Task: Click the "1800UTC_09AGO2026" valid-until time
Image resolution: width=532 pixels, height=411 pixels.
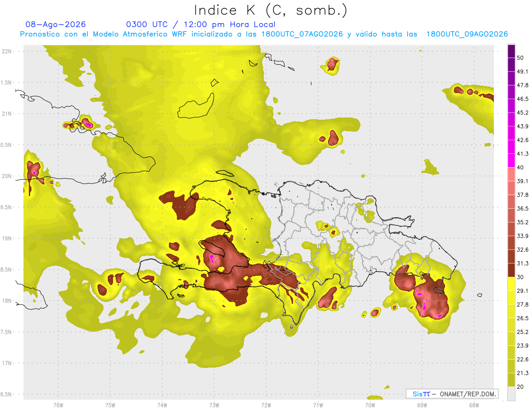Action: pyautogui.click(x=467, y=34)
